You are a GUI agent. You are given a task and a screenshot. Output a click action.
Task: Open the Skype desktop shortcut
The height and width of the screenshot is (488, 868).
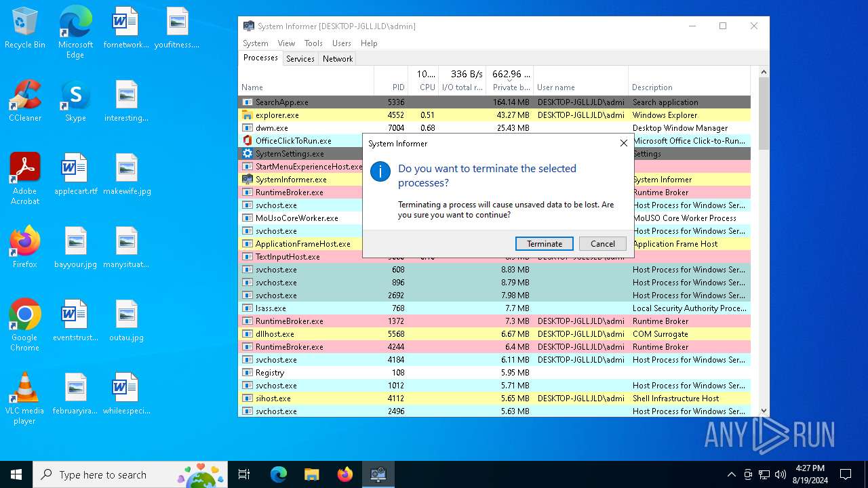pyautogui.click(x=75, y=101)
